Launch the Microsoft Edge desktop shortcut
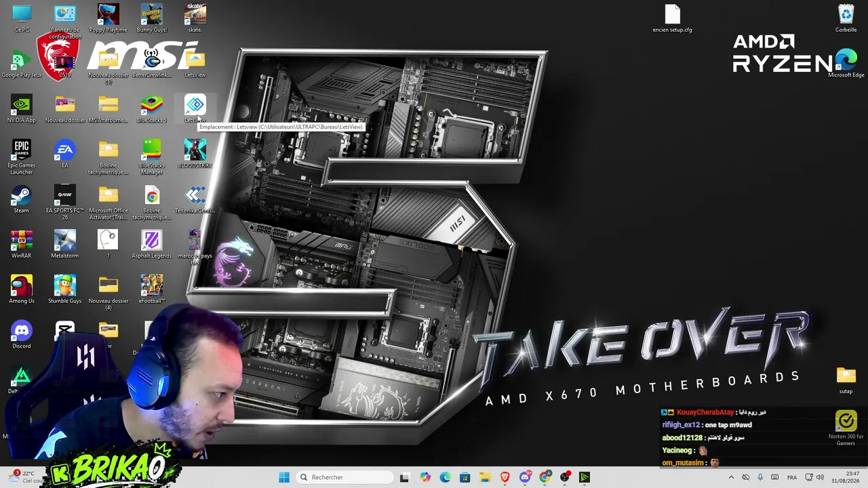This screenshot has height=488, width=868. tap(846, 64)
